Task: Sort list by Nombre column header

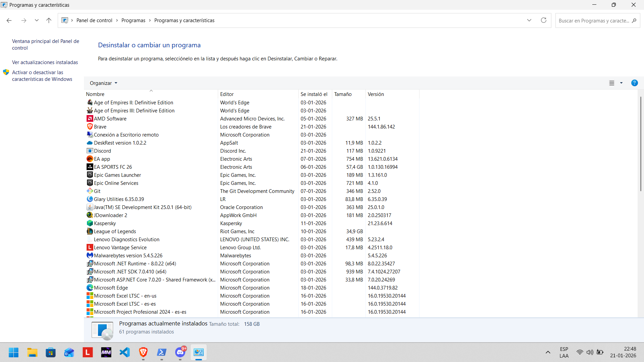Action: tap(95, 94)
